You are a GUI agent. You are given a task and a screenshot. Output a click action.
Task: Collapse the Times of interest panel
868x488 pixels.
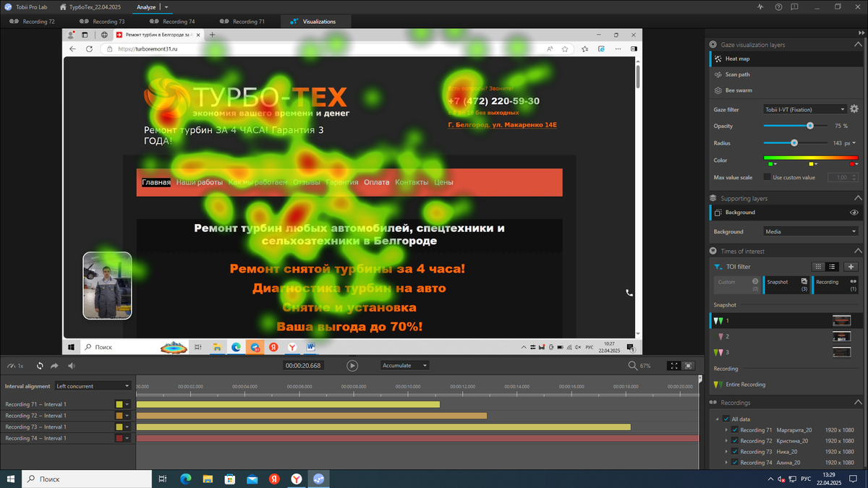(x=858, y=251)
